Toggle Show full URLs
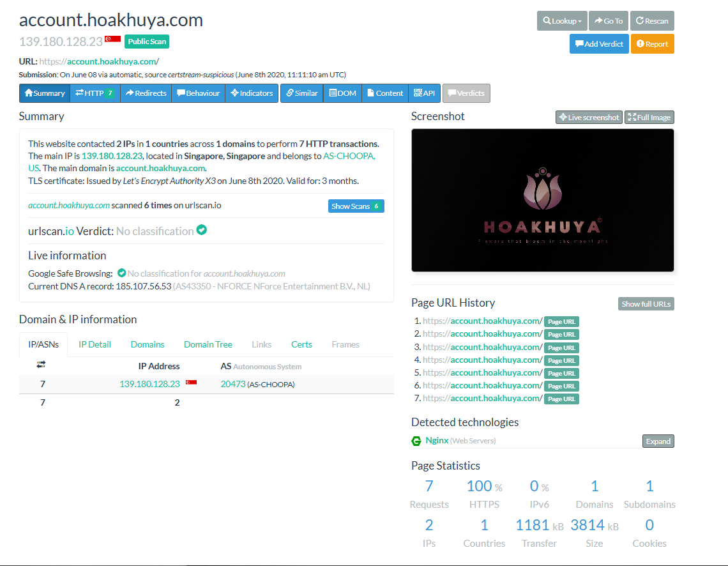The height and width of the screenshot is (566, 728). [x=646, y=304]
